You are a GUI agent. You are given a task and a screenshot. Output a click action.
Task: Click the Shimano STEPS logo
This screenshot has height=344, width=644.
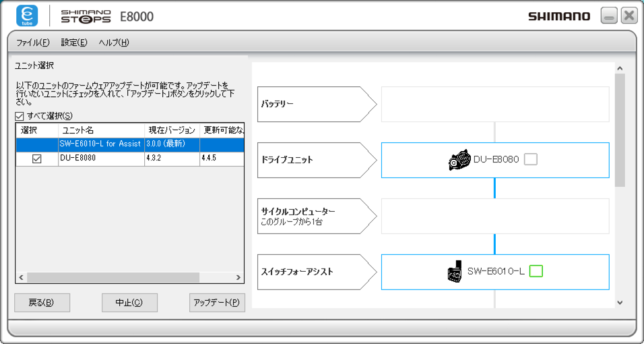pos(86,16)
